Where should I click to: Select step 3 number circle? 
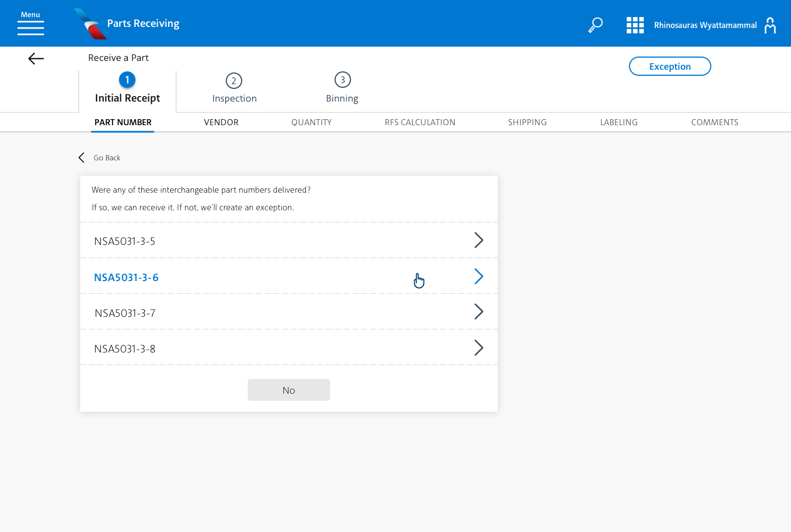pos(343,80)
